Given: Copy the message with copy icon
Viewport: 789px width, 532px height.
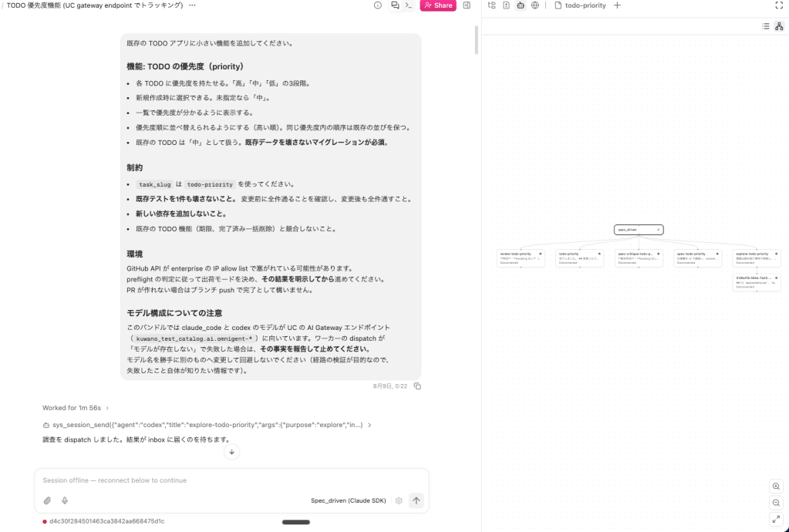Looking at the screenshot, I should click(417, 386).
